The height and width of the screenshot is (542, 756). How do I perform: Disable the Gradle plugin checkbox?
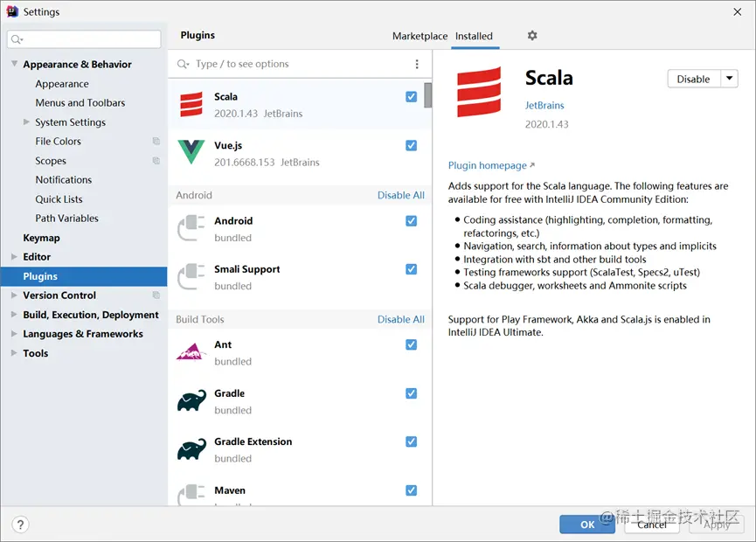click(411, 393)
